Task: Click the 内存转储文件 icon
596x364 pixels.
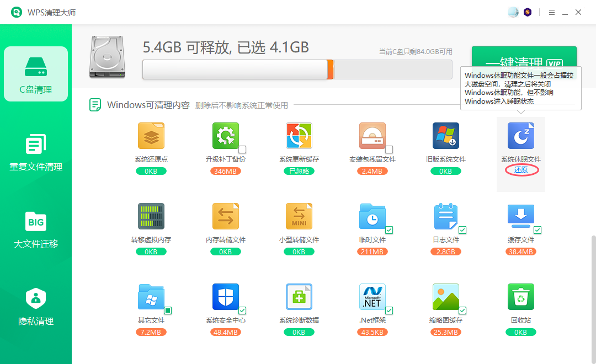Action: click(226, 216)
